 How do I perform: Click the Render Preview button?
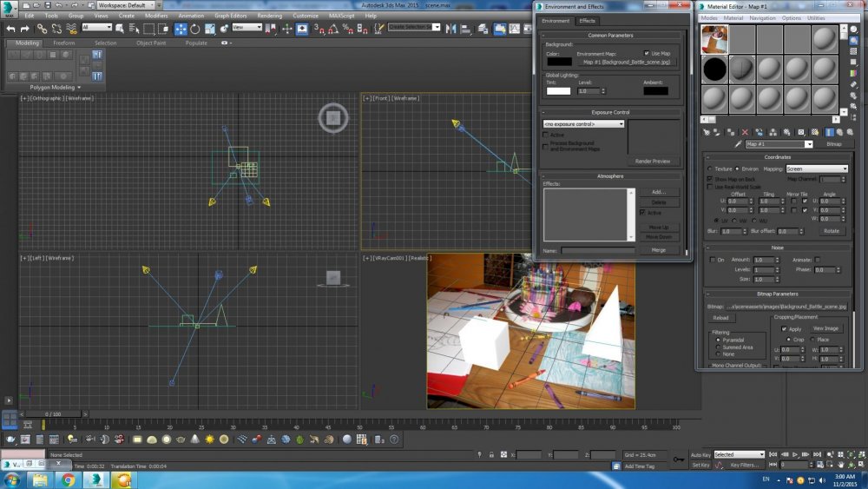click(x=653, y=161)
